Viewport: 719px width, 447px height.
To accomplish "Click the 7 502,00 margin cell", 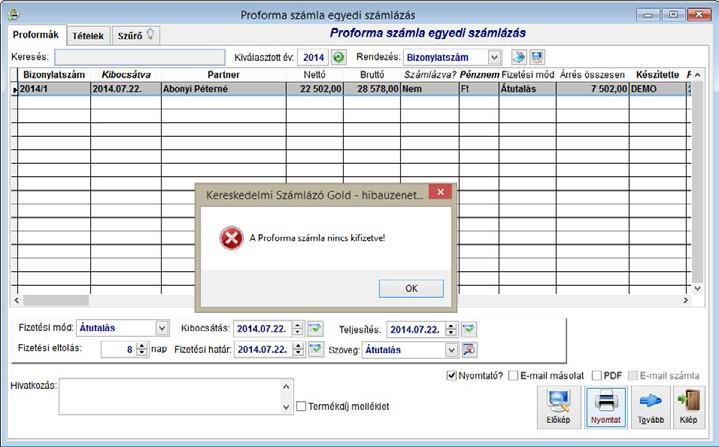I will pos(592,89).
